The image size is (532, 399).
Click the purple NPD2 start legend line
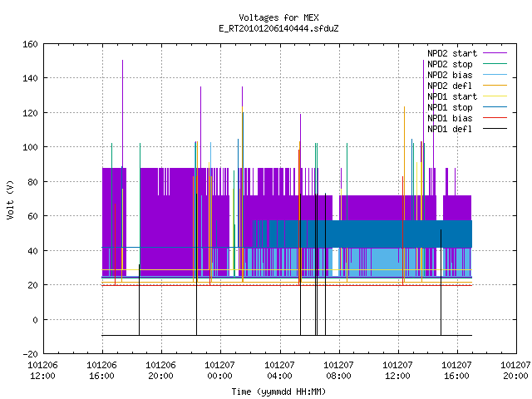click(x=495, y=53)
